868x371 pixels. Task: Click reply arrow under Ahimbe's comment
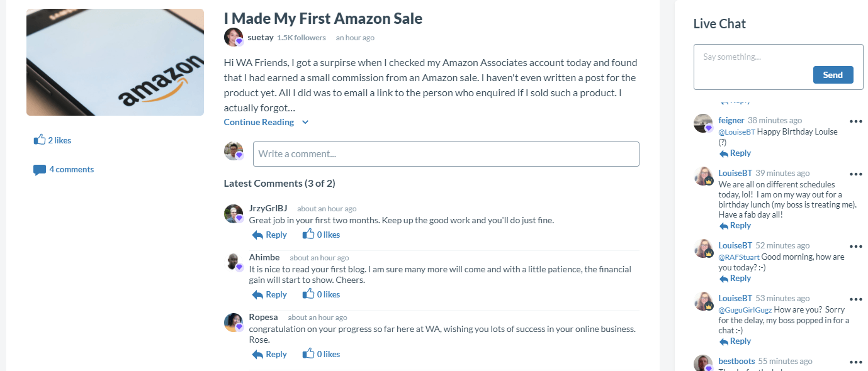tap(257, 294)
